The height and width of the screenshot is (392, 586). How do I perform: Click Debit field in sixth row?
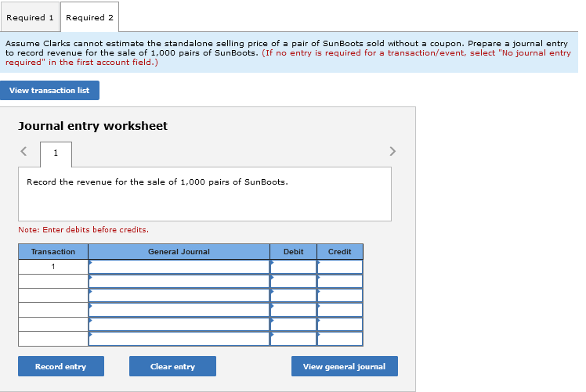pyautogui.click(x=293, y=339)
